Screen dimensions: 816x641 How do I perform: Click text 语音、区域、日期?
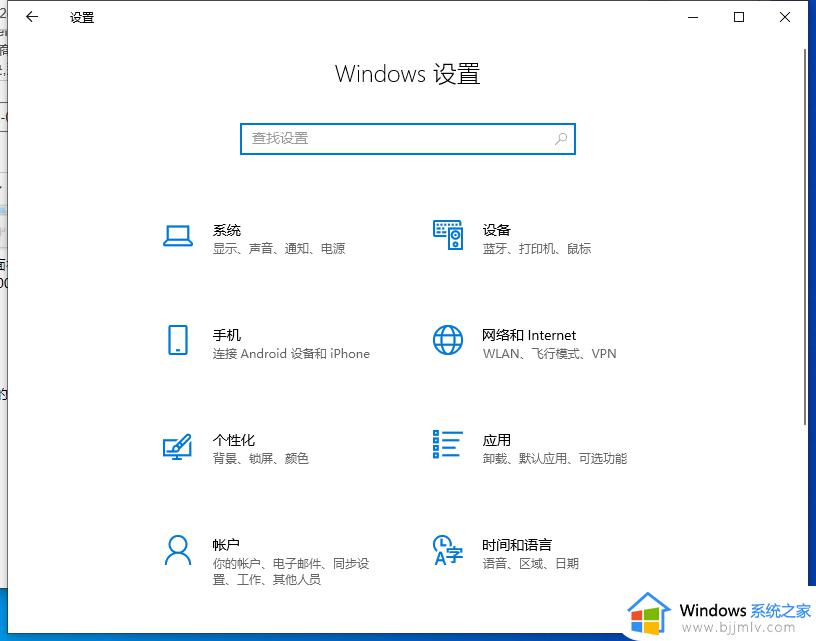tap(530, 563)
